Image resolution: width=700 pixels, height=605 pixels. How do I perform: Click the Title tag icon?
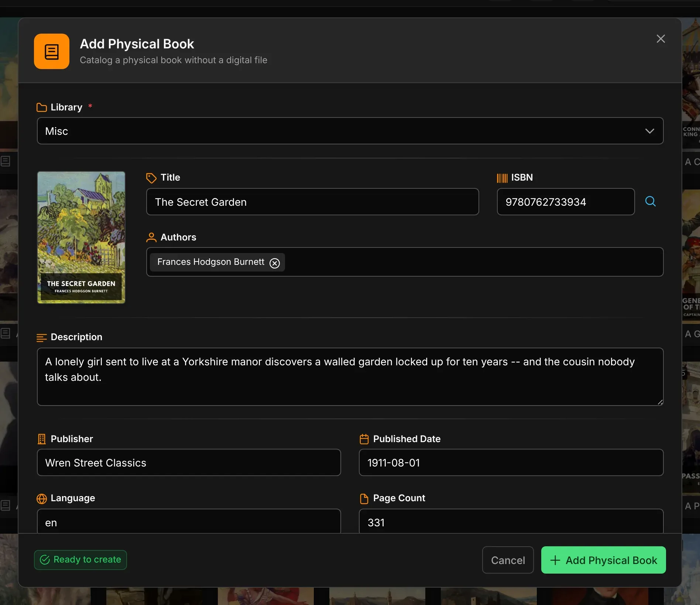click(x=151, y=178)
